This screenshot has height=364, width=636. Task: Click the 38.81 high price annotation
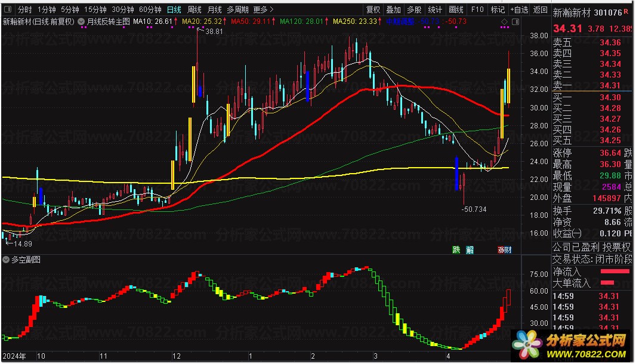(x=214, y=31)
